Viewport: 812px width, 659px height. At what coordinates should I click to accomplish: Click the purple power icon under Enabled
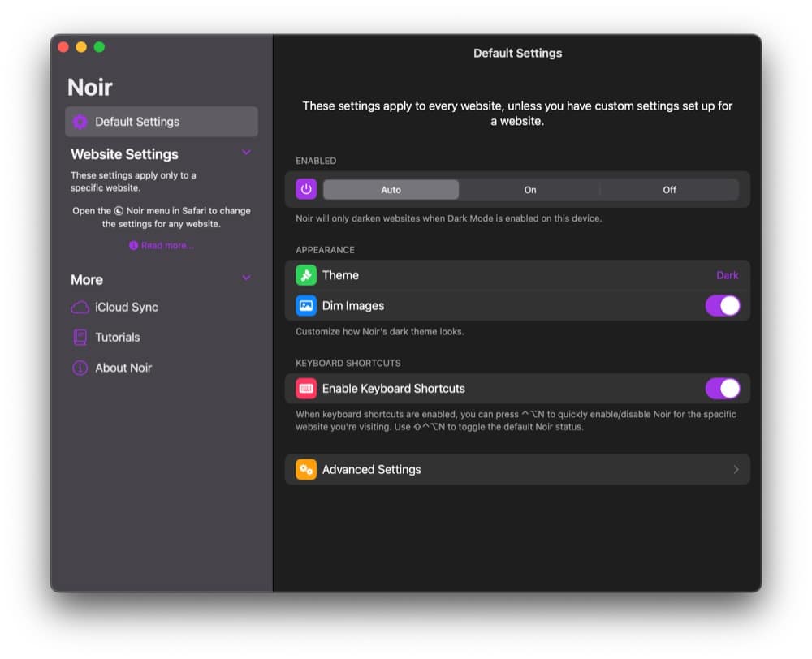(306, 189)
